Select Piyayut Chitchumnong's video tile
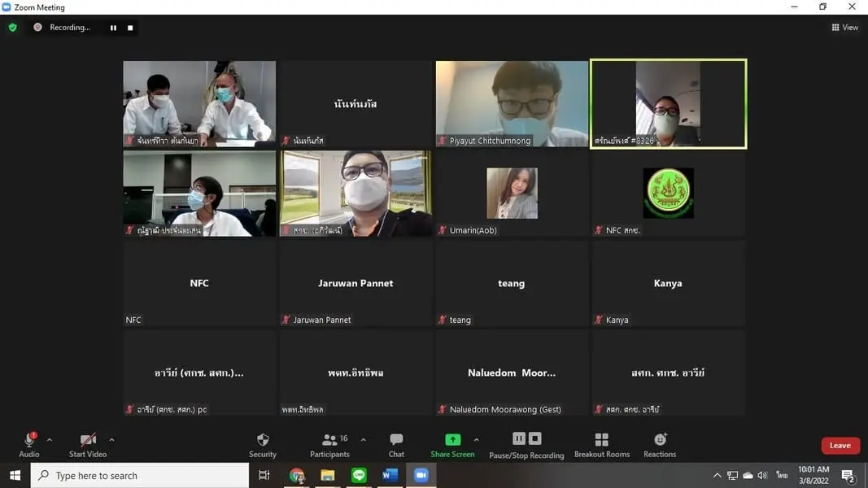This screenshot has height=488, width=868. [x=512, y=103]
